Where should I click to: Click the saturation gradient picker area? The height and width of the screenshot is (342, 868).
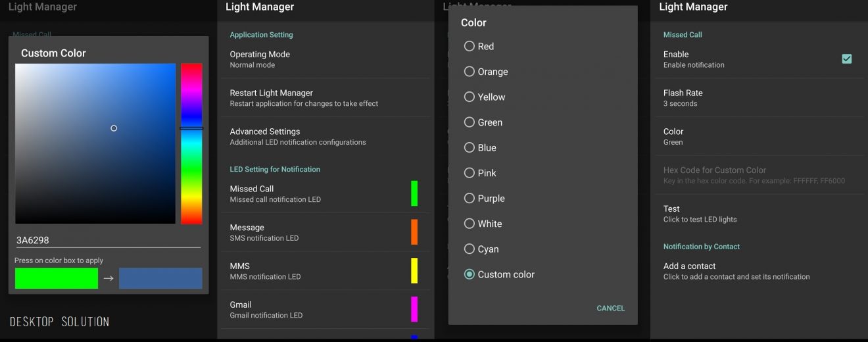click(95, 143)
